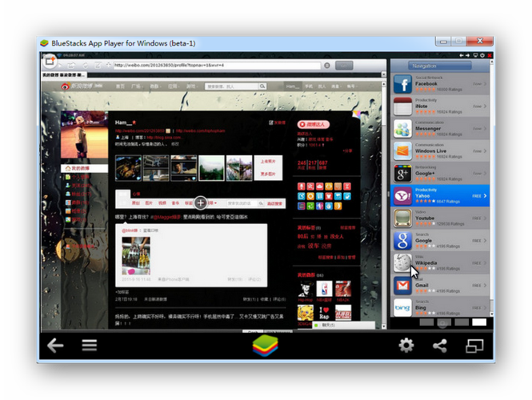Open the Gmail app icon

402,286
